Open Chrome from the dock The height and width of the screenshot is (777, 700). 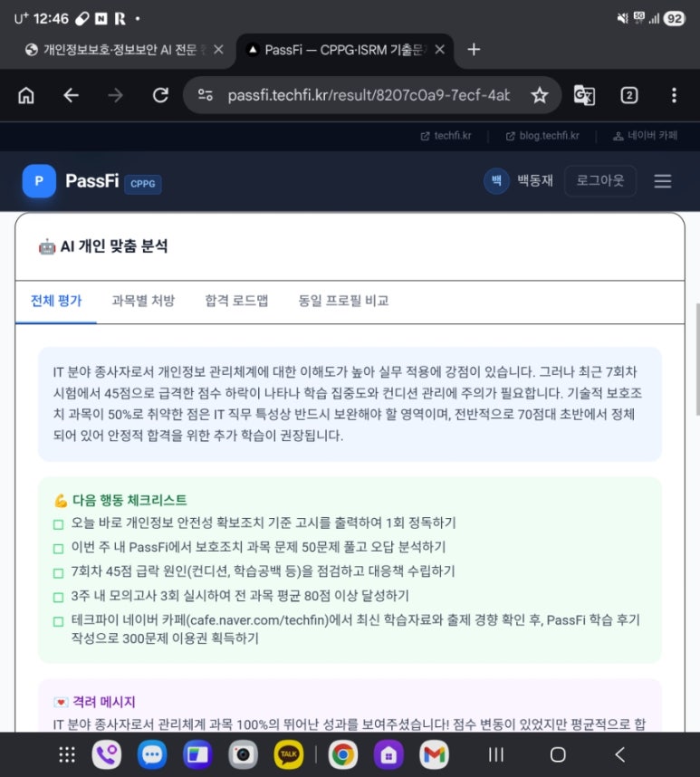(x=343, y=754)
